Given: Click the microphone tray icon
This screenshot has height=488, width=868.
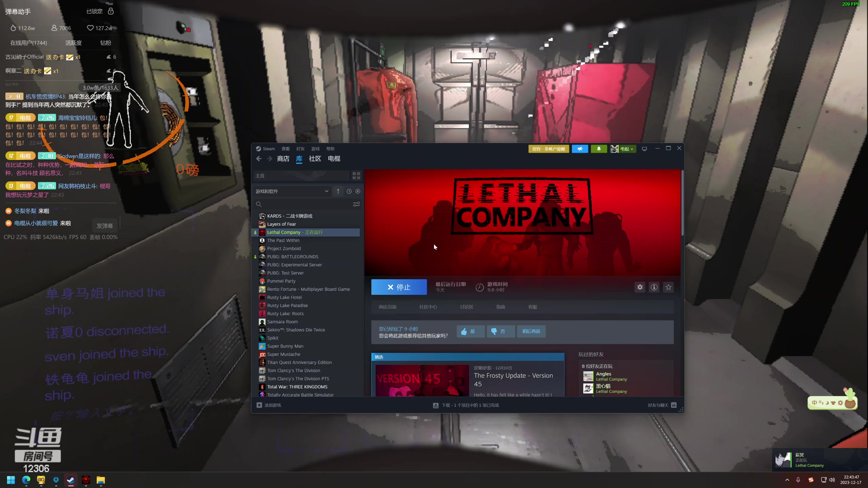Looking at the screenshot, I should coord(798,480).
